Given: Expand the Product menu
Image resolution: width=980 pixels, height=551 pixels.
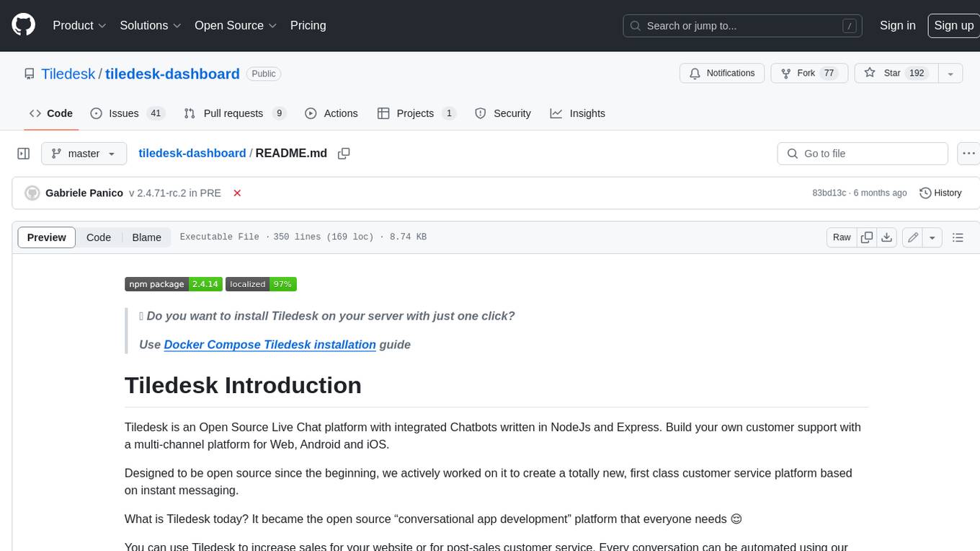Looking at the screenshot, I should click(x=79, y=25).
